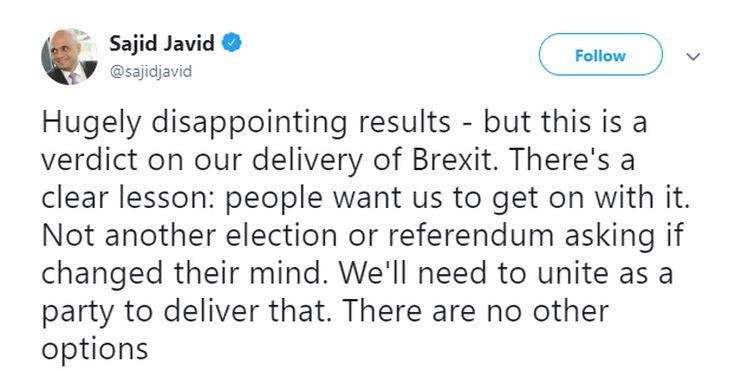Click the phrase "There are no other"

pos(476,310)
